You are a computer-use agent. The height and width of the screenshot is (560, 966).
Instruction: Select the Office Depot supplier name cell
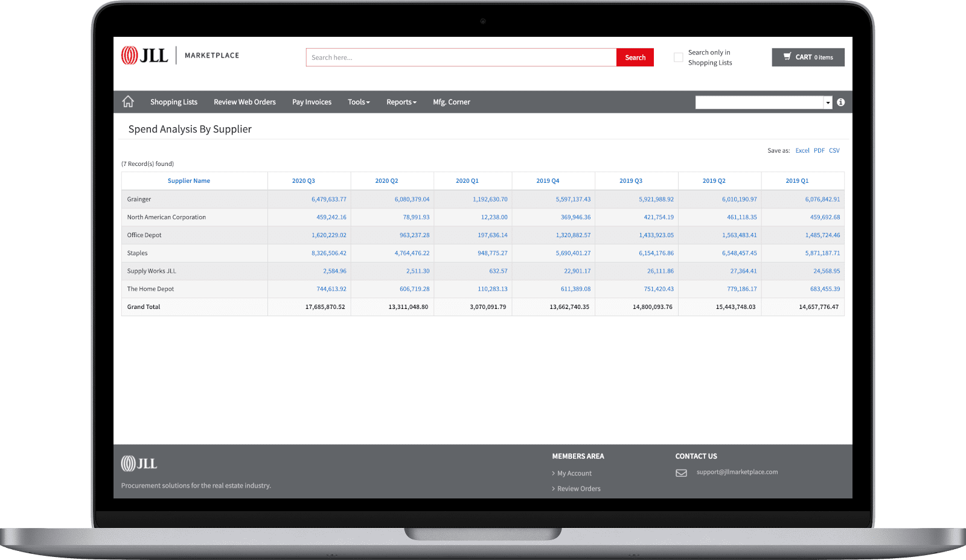[194, 235]
